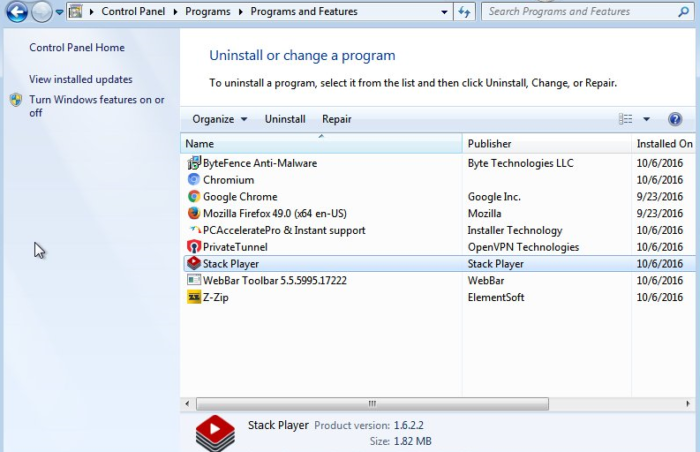Click the ByteFence Anti-Malware icon

pos(194,163)
